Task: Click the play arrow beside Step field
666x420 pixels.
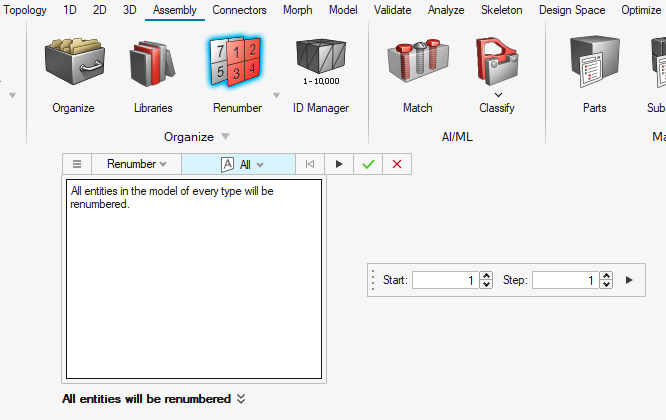Action: coord(629,280)
